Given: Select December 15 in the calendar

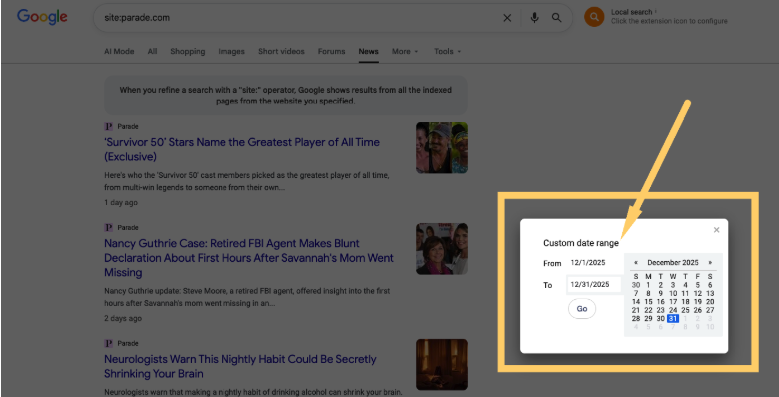Looking at the screenshot, I should click(x=648, y=302).
